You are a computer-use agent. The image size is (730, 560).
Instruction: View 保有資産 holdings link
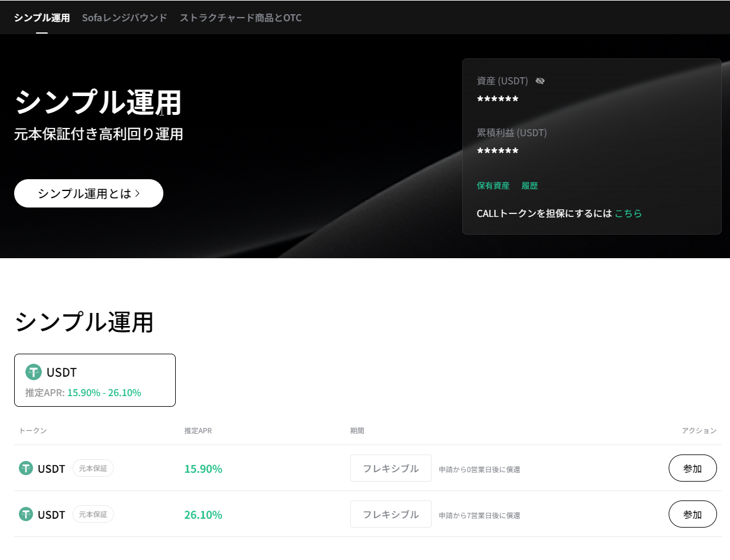493,186
